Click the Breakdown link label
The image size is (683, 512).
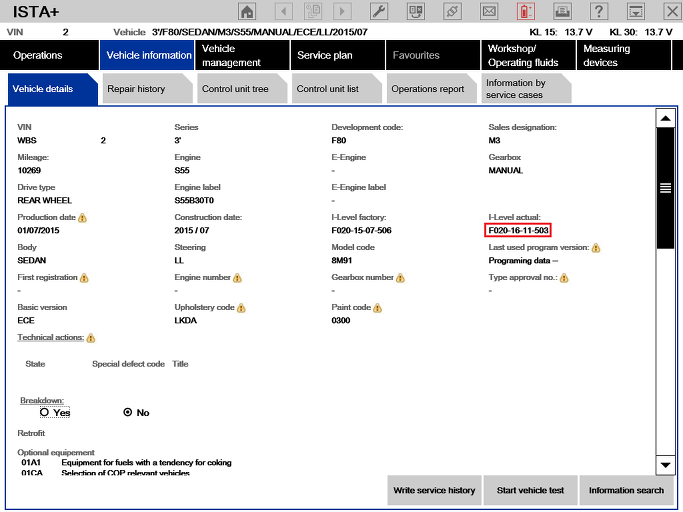point(42,400)
